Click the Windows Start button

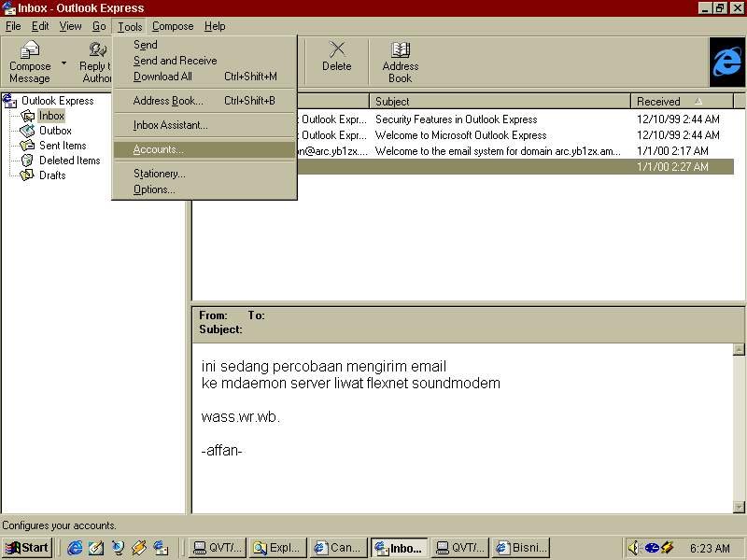click(x=27, y=548)
